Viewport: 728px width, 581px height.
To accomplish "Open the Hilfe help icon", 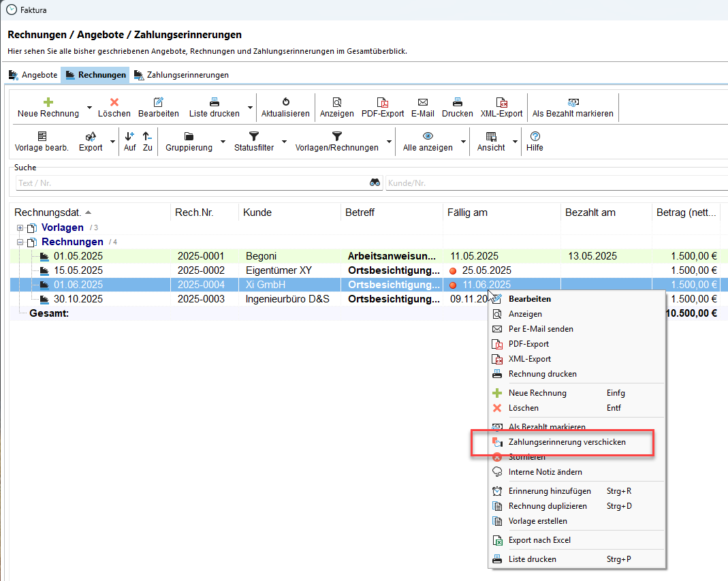I will [535, 136].
